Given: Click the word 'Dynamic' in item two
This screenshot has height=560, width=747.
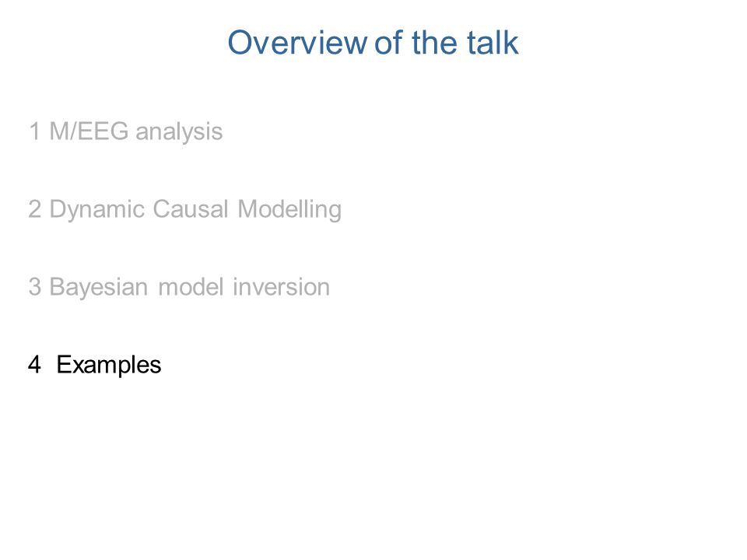Looking at the screenshot, I should click(97, 210).
